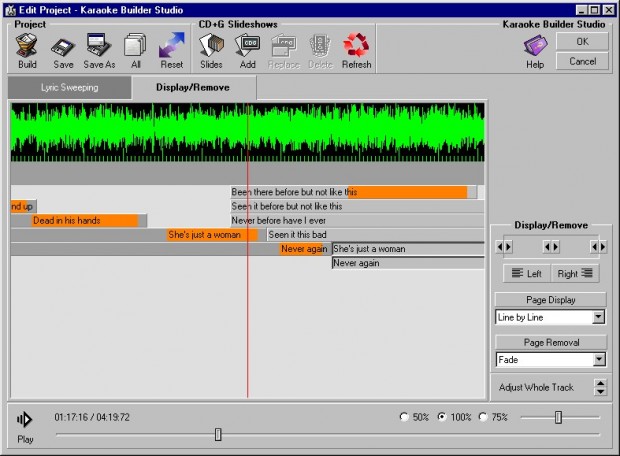This screenshot has height=456, width=620.
Task: Select the Display/Remove tab
Action: pos(193,87)
